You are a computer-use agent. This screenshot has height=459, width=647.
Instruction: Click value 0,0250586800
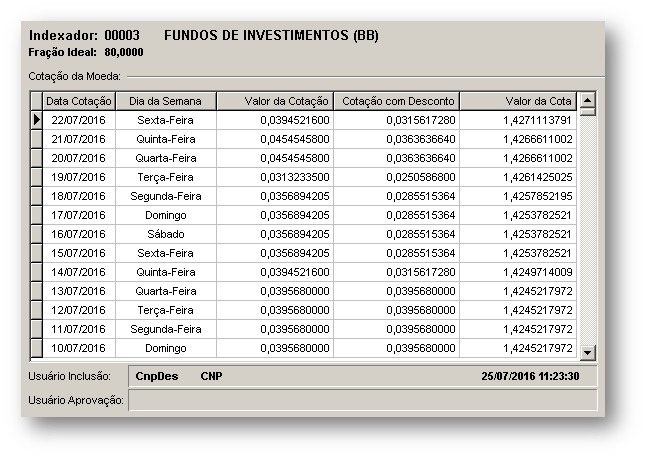pos(397,177)
